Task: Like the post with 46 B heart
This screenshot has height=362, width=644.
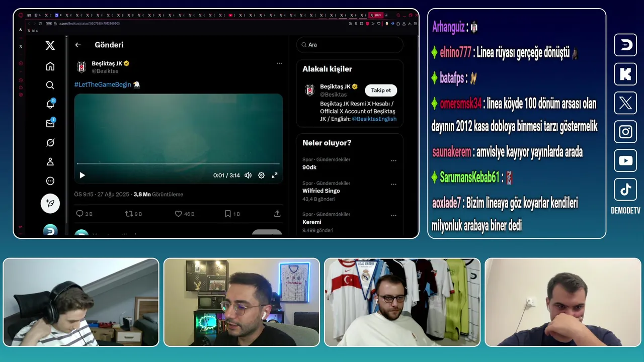Action: tap(178, 214)
